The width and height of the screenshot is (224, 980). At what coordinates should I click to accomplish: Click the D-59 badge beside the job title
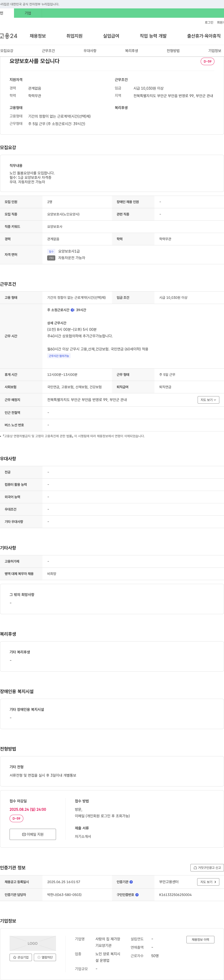coord(208,61)
